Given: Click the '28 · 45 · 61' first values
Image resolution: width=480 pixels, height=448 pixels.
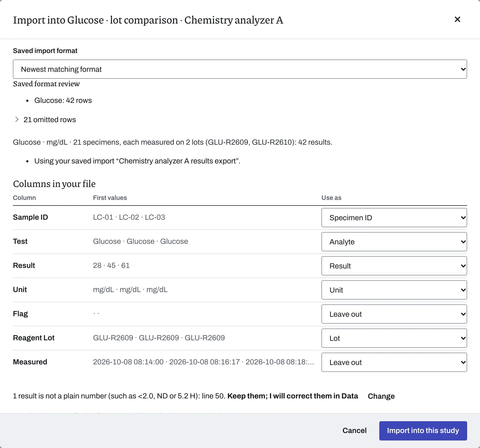Looking at the screenshot, I should coord(111,266).
